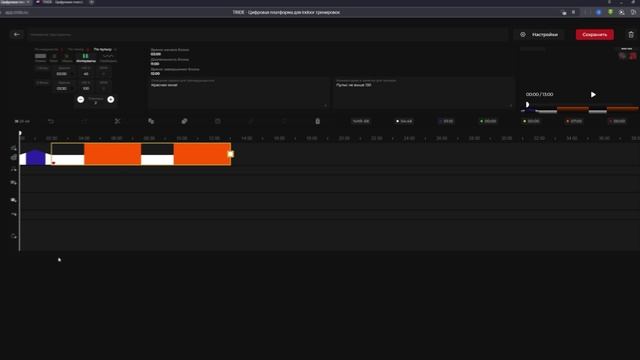Delete workout with top-right trash icon

click(x=631, y=35)
